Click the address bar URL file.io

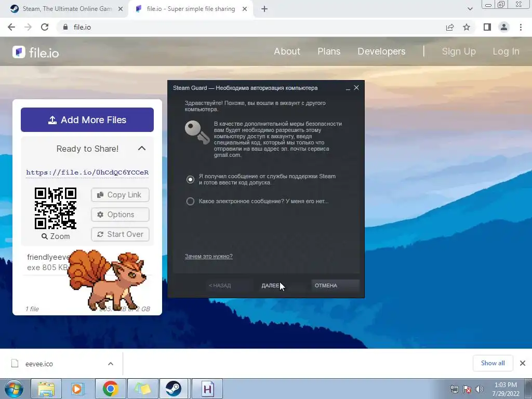(82, 27)
